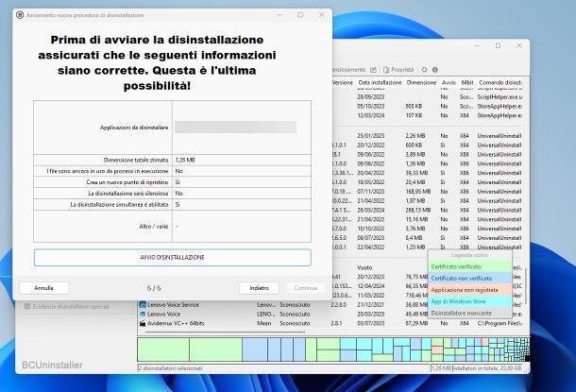576x392 pixels.
Task: Select the widest blue block in treemap
Action: [255, 349]
